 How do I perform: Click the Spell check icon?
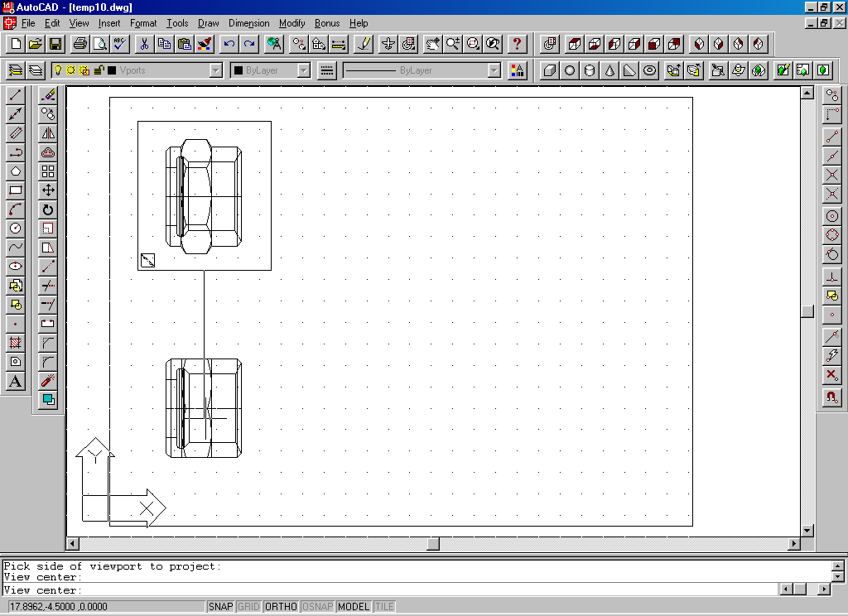(120, 44)
